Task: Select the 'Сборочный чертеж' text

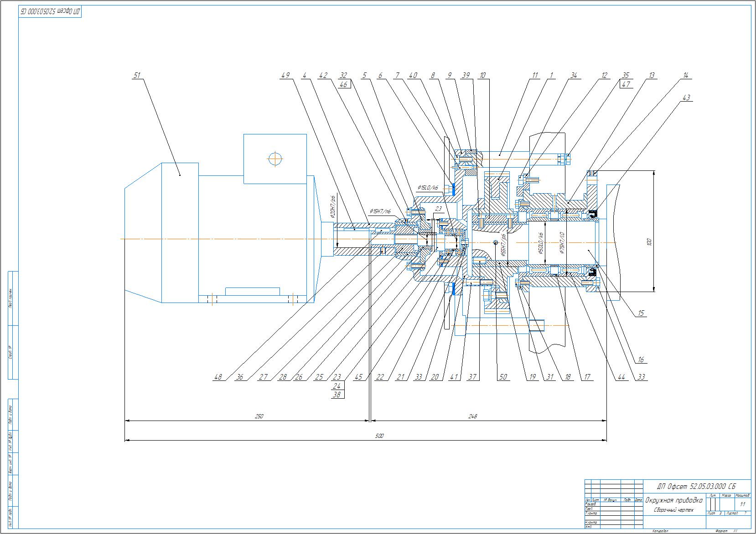Action: [x=673, y=510]
